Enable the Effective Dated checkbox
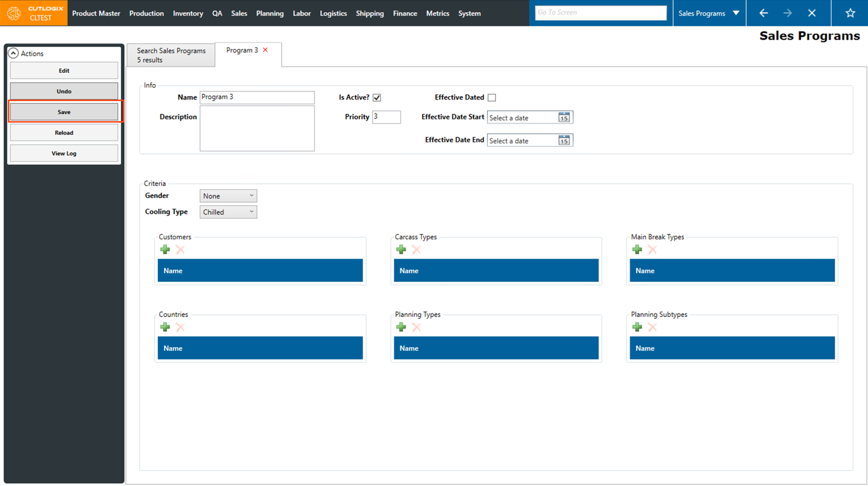This screenshot has height=486, width=868. [492, 98]
